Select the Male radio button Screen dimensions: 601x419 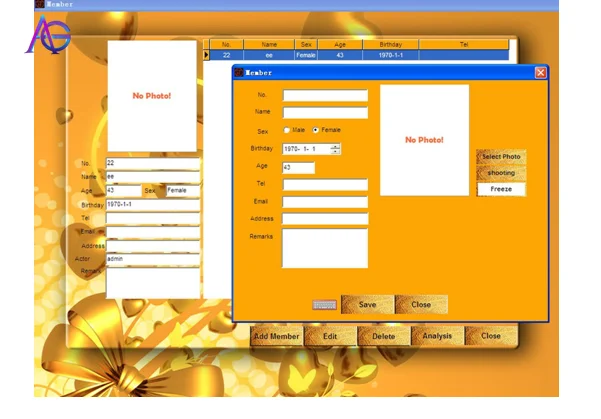(x=286, y=130)
